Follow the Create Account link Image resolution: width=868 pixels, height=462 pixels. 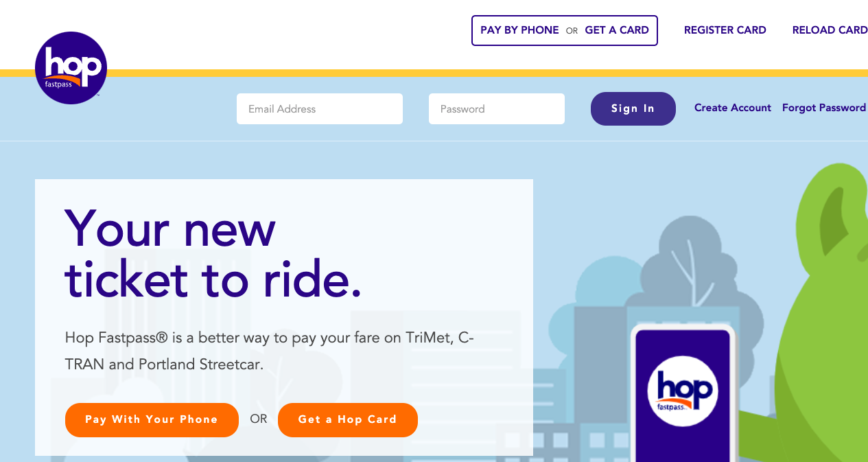tap(732, 108)
